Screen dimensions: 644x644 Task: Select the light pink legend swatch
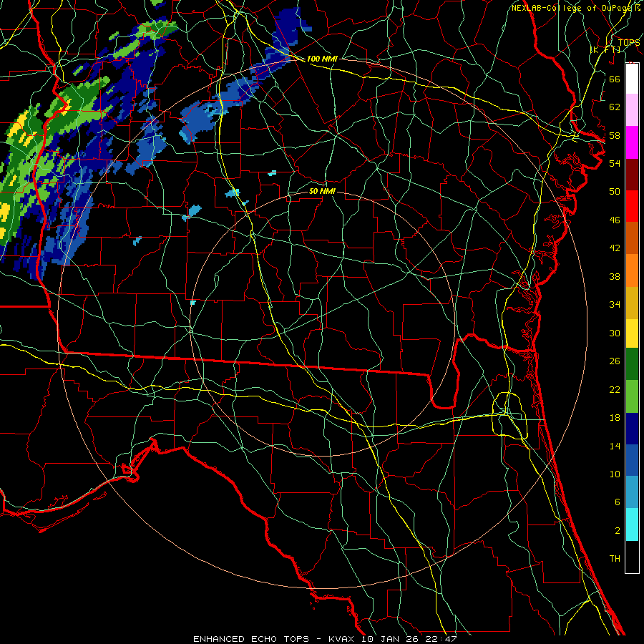pos(632,110)
